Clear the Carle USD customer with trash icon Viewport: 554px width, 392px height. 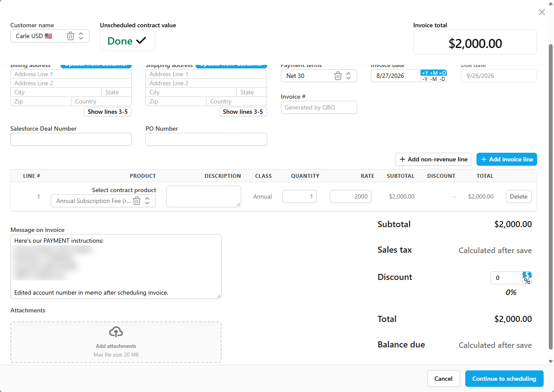coord(71,36)
